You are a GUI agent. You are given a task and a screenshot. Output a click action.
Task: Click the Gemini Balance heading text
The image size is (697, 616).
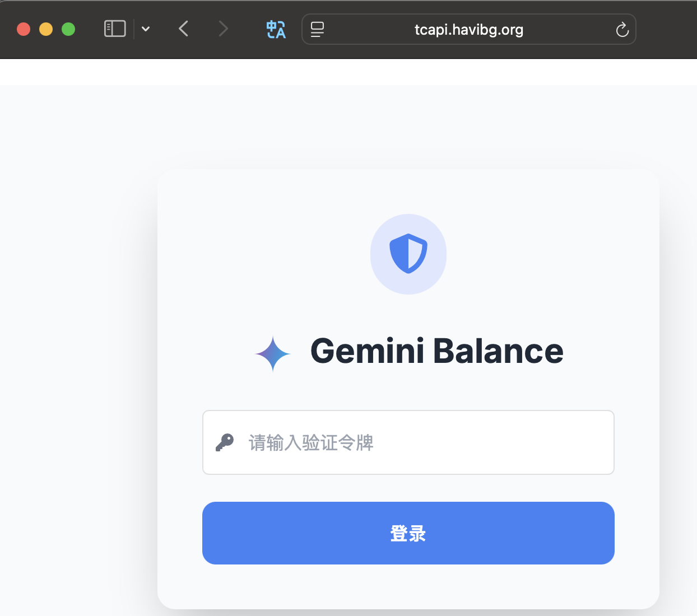click(437, 351)
